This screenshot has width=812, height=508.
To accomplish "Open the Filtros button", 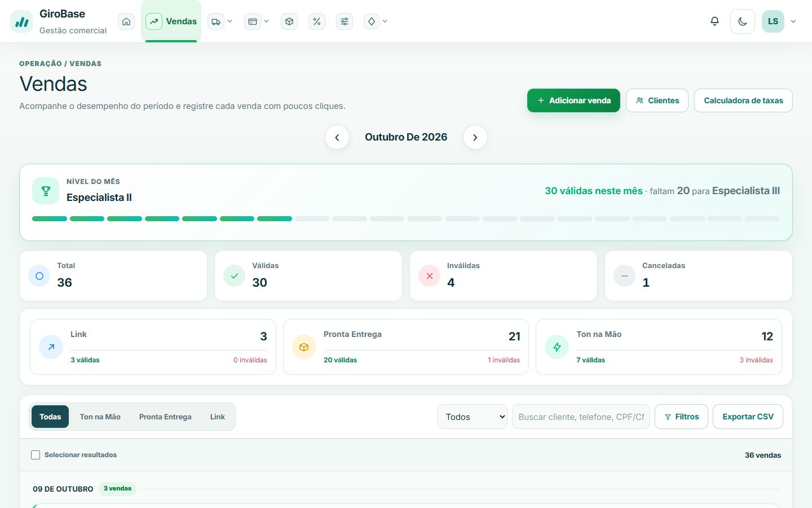I will click(x=681, y=417).
